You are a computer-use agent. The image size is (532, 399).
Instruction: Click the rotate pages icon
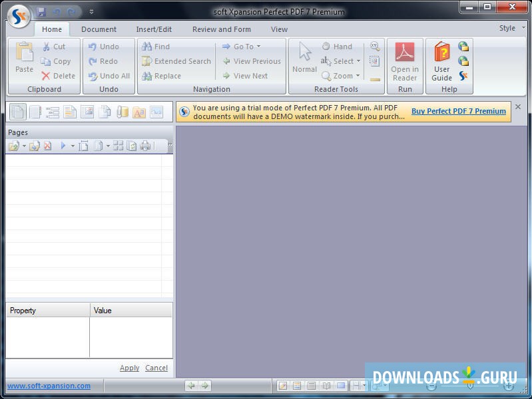[132, 146]
